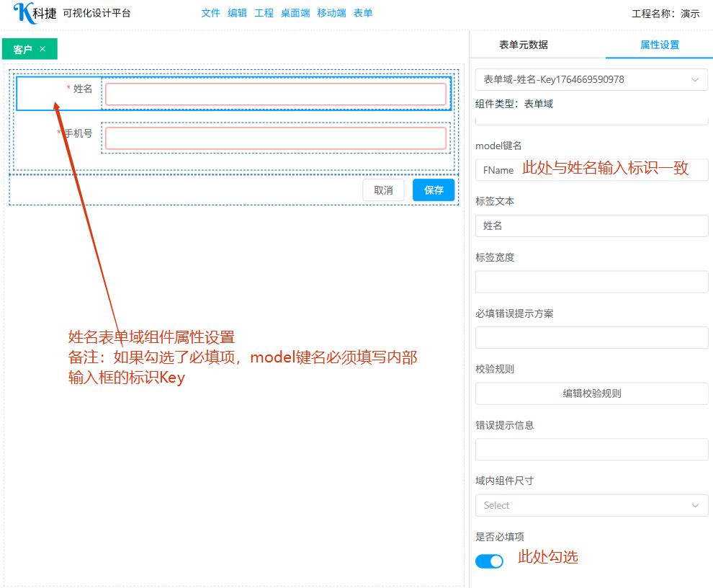Click the 姓名 input field on canvas

(276, 94)
